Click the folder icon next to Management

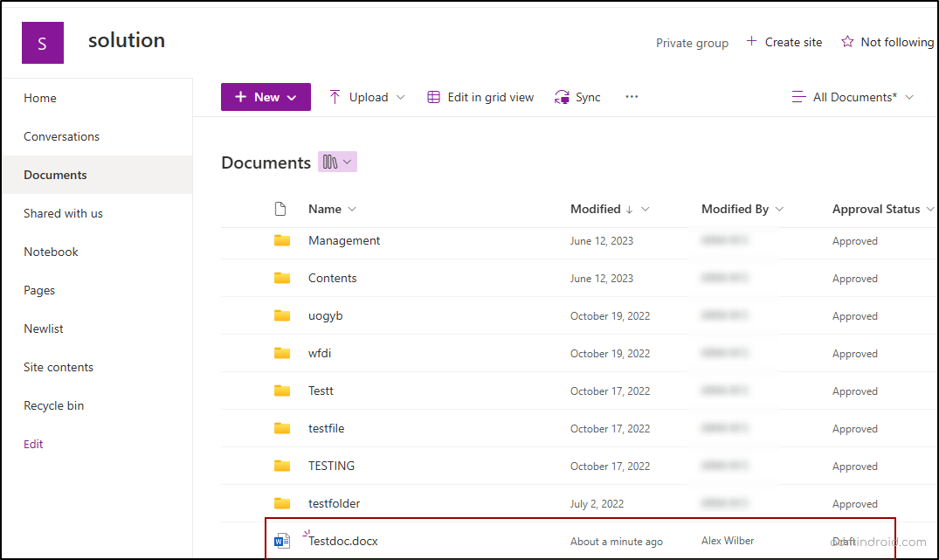pos(281,240)
